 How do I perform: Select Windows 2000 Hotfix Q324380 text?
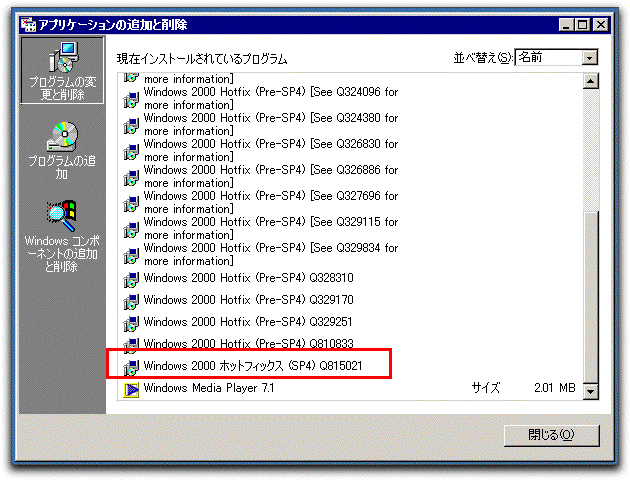[271, 125]
